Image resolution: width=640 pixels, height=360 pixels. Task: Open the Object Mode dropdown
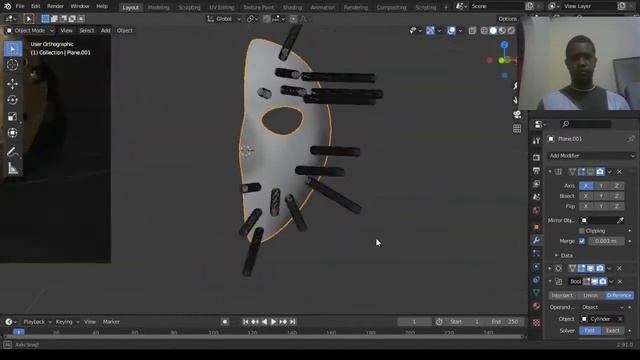[x=30, y=31]
